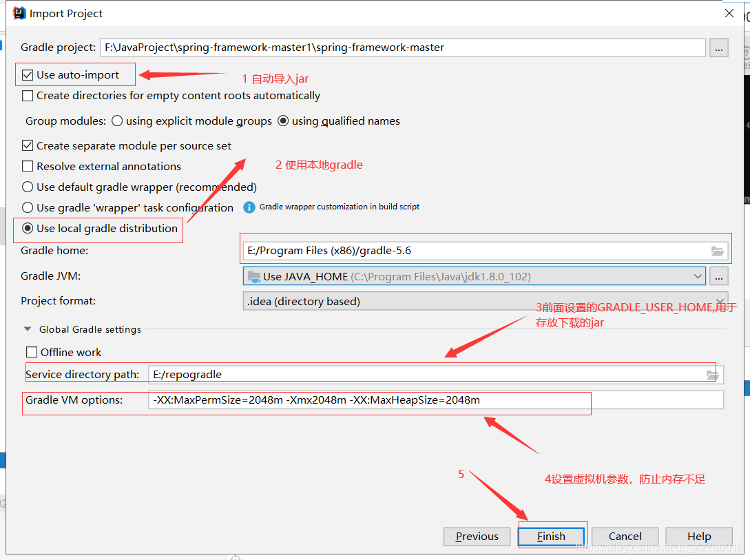Screen dimensions: 750x560
Task: Close the Import Project dialog
Action: point(729,13)
